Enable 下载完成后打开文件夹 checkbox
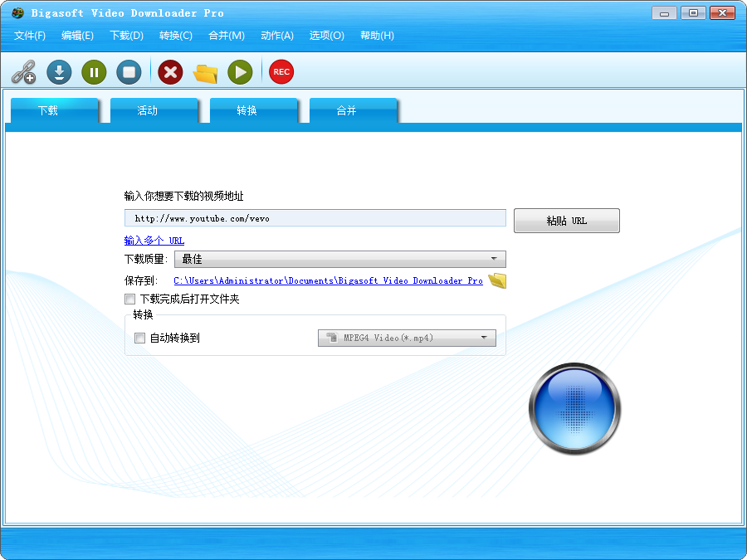The width and height of the screenshot is (747, 560). (129, 299)
